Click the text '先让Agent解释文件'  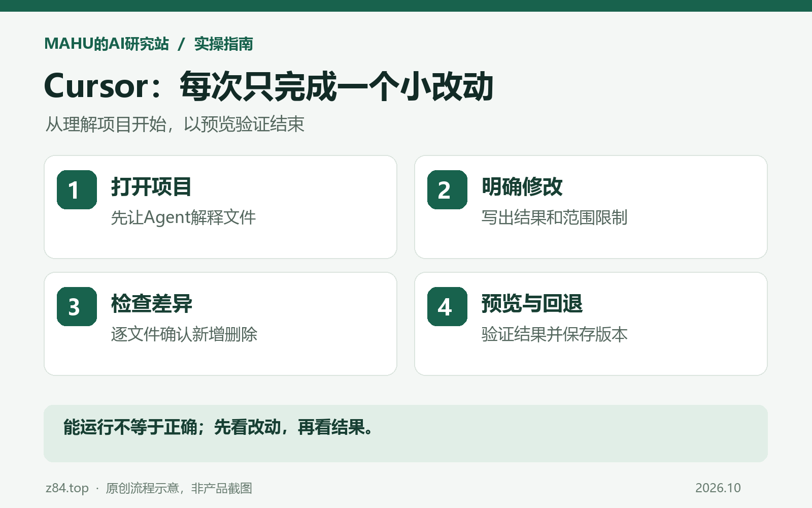(183, 217)
